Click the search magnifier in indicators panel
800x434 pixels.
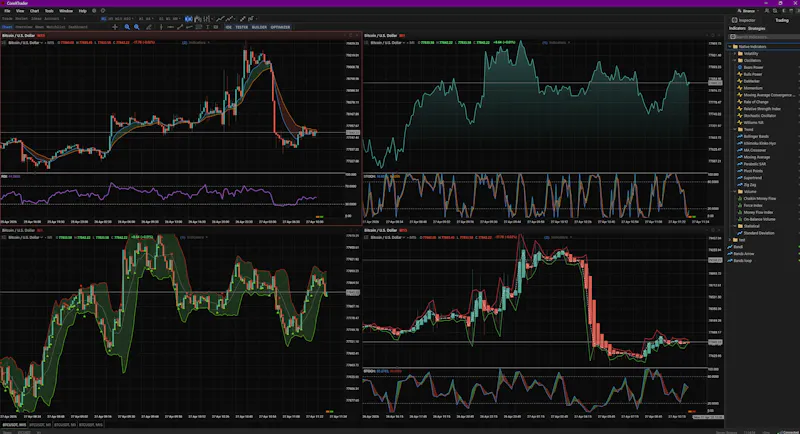733,37
